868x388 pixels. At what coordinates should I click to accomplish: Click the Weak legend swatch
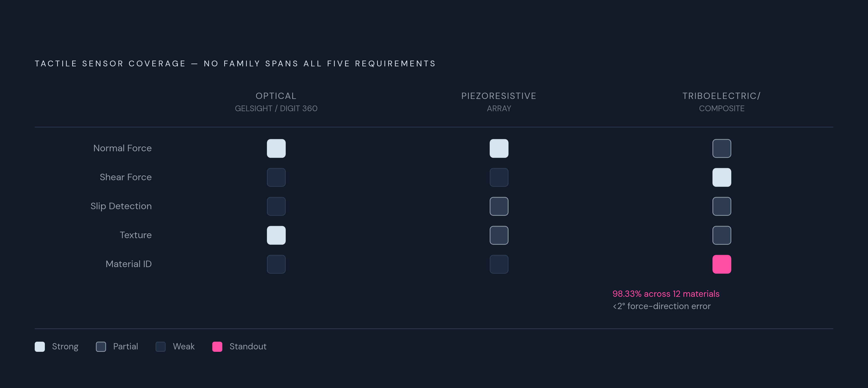(160, 346)
